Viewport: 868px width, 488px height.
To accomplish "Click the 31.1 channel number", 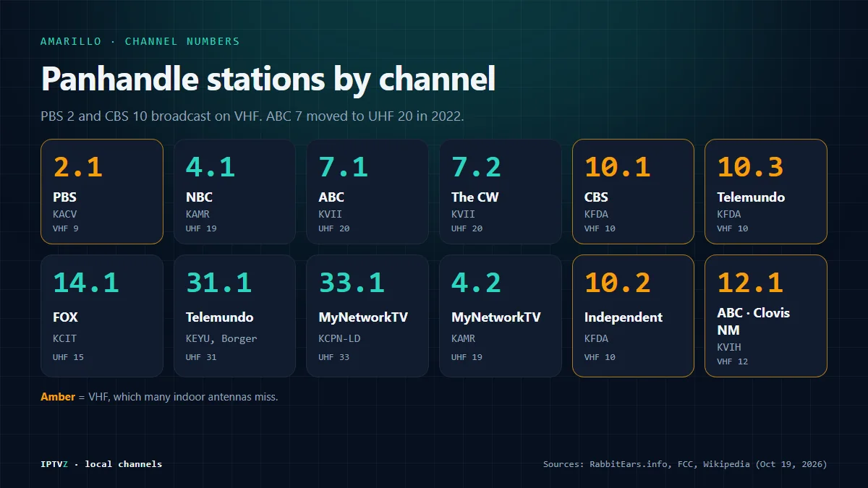I will click(218, 282).
